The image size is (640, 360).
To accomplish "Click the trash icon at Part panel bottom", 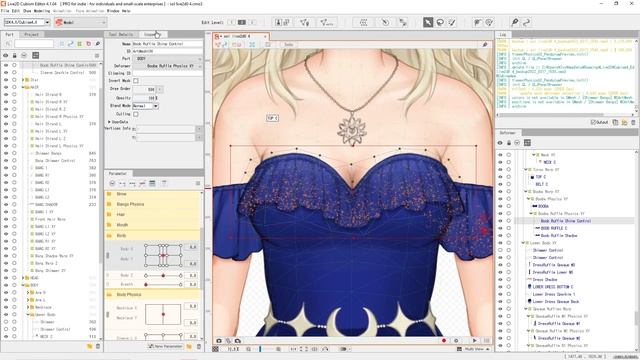I will tap(98, 347).
